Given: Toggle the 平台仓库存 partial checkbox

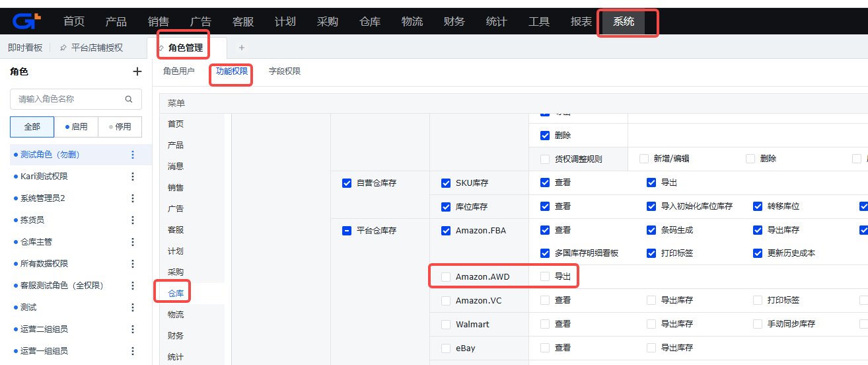Looking at the screenshot, I should [x=346, y=231].
